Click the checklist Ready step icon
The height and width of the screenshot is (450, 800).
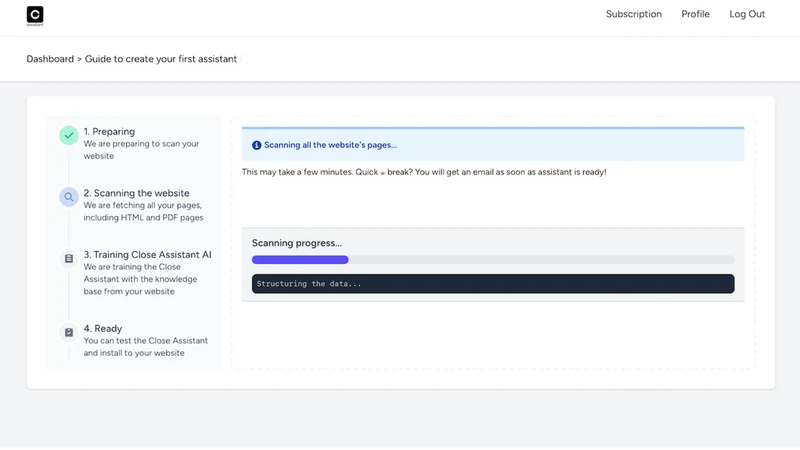(69, 333)
